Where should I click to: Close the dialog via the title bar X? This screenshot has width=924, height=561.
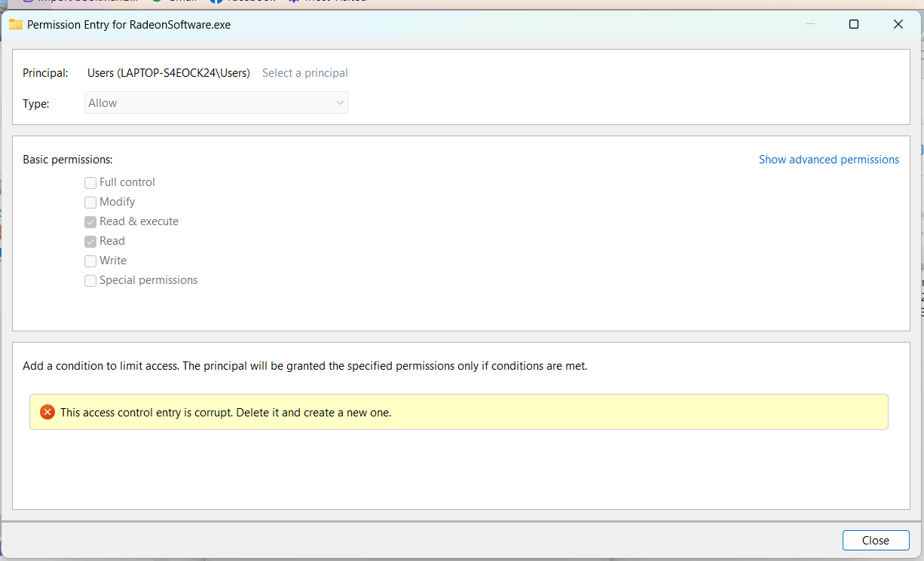898,24
